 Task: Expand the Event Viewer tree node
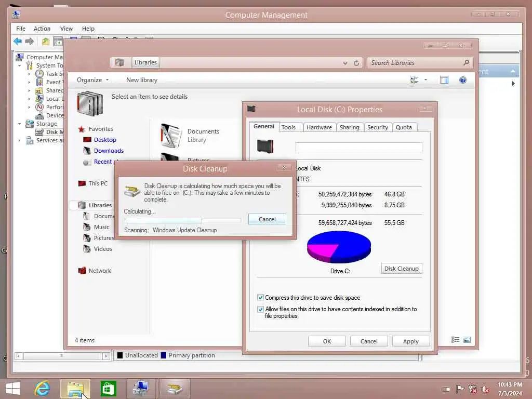coord(29,82)
